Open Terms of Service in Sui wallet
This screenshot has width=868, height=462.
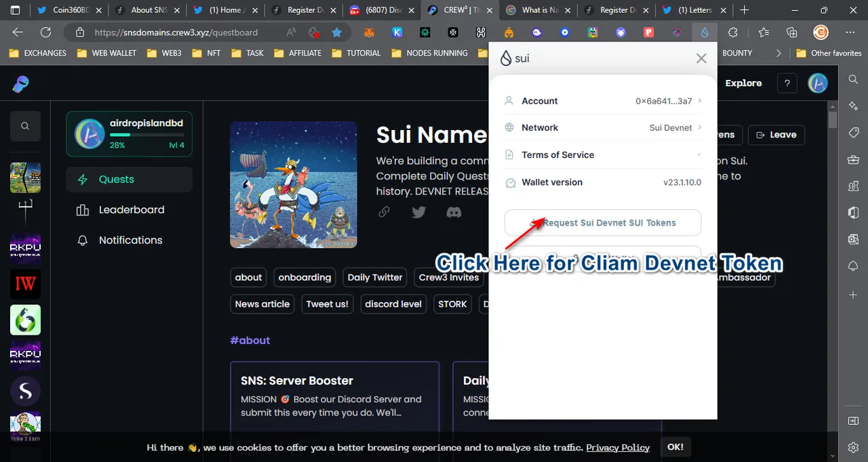click(603, 154)
